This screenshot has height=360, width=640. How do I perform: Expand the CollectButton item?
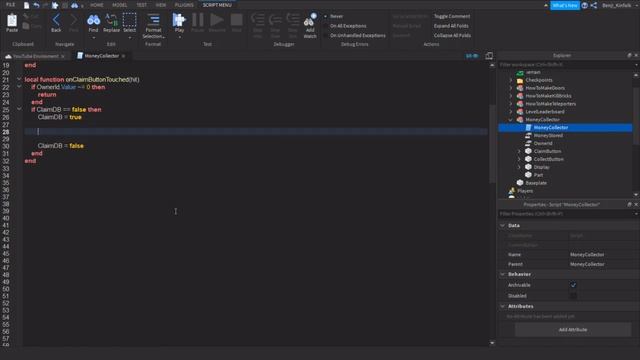pos(520,159)
